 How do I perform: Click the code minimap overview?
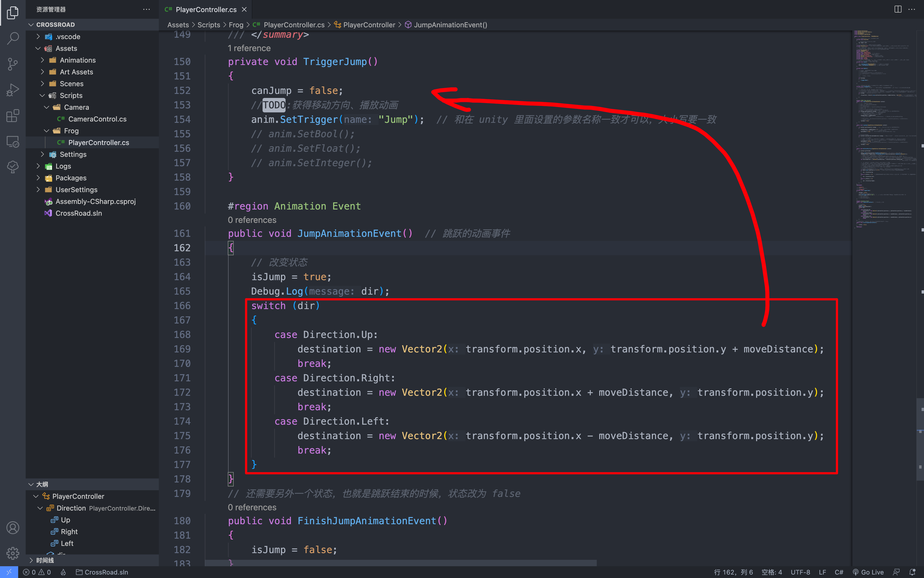(x=884, y=130)
